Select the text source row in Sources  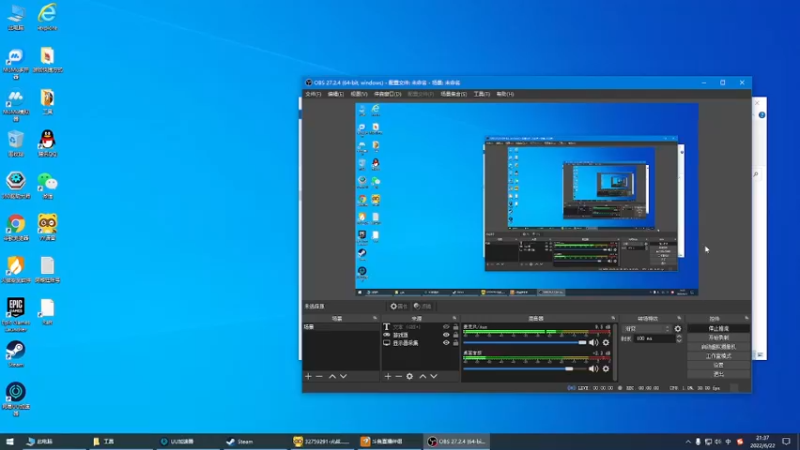421,327
